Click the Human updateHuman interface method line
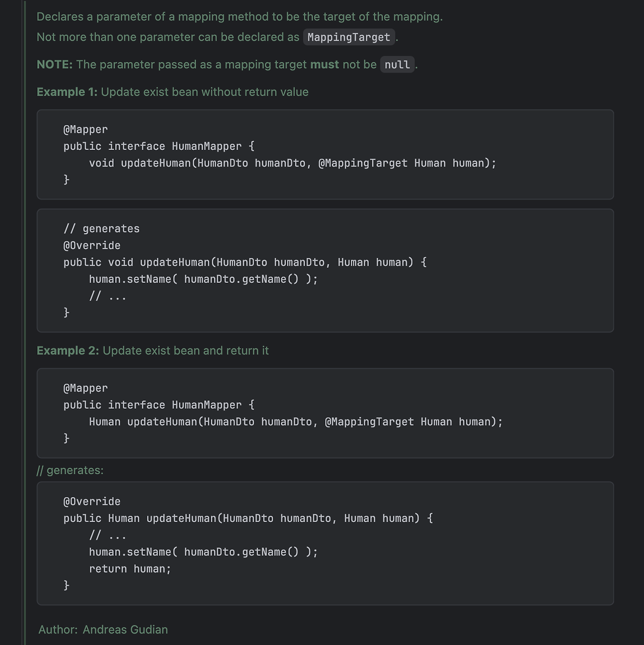Viewport: 644px width, 645px height. pos(296,422)
